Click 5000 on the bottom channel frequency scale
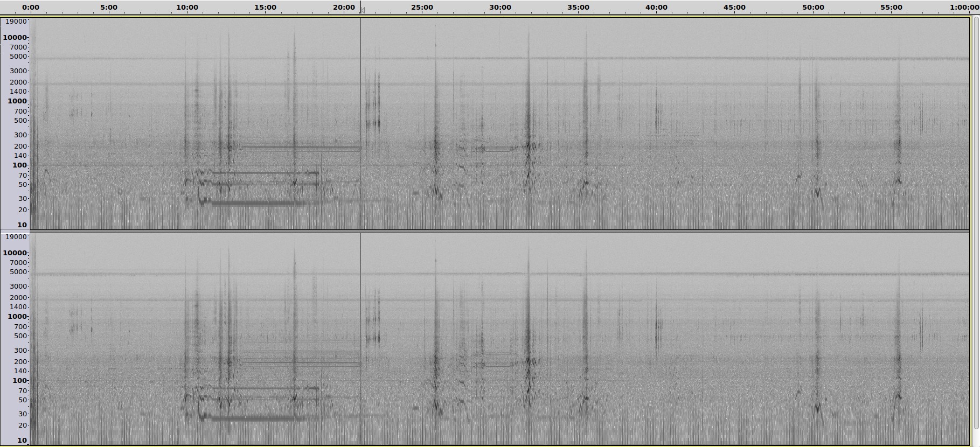 tap(18, 272)
